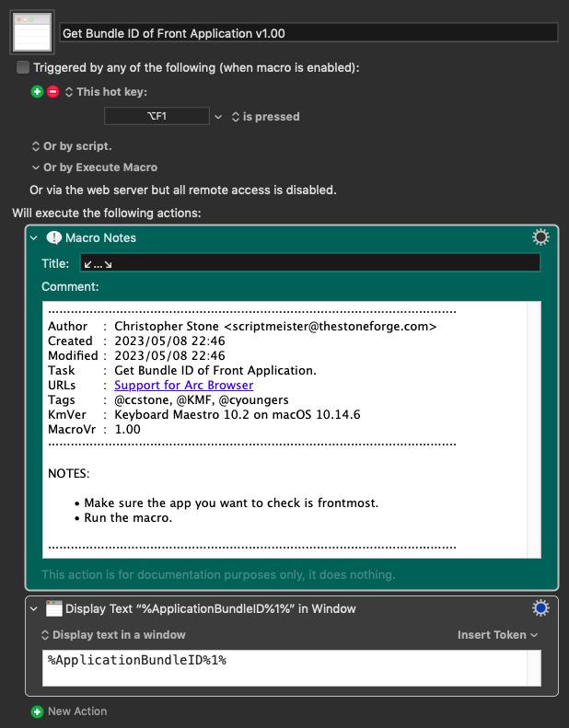Collapse the Macro Notes action
Image resolution: width=569 pixels, height=728 pixels.
pyautogui.click(x=33, y=237)
